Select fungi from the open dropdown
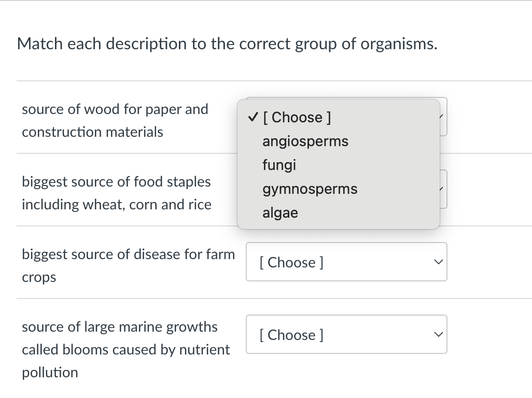This screenshot has width=532, height=398. [x=279, y=165]
